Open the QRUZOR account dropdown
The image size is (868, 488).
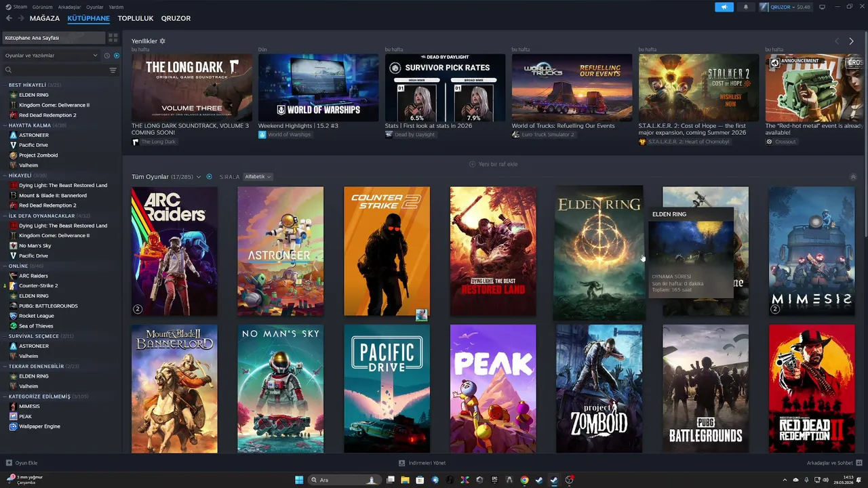click(785, 7)
